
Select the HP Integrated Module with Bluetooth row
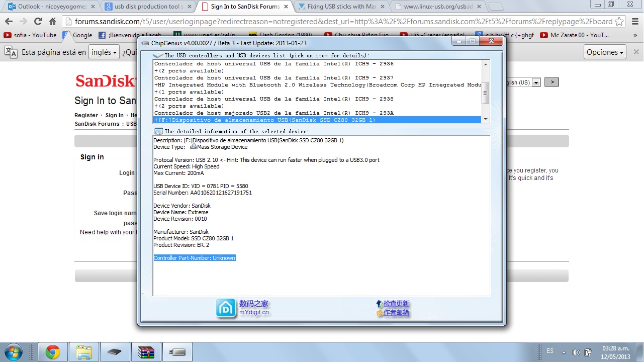pyautogui.click(x=317, y=85)
